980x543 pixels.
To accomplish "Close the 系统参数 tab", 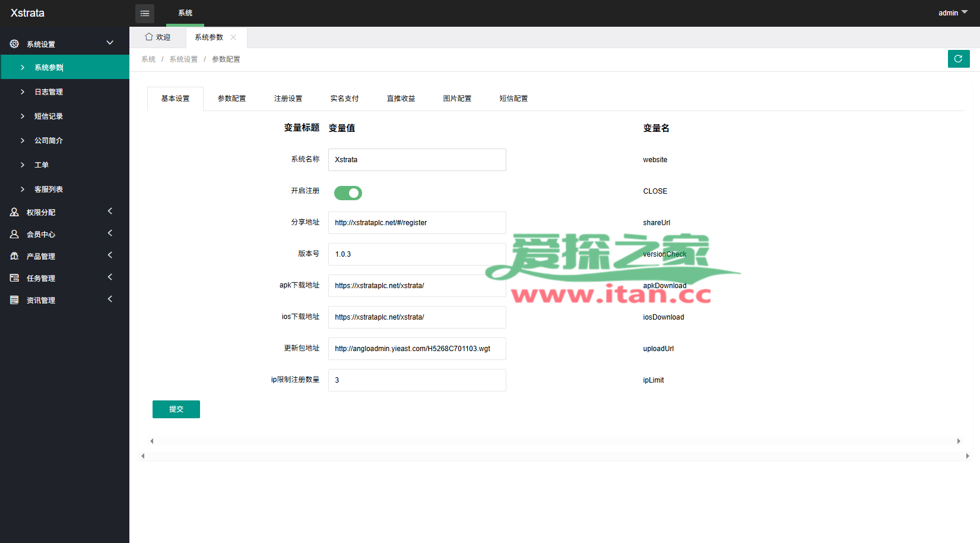I will [233, 37].
